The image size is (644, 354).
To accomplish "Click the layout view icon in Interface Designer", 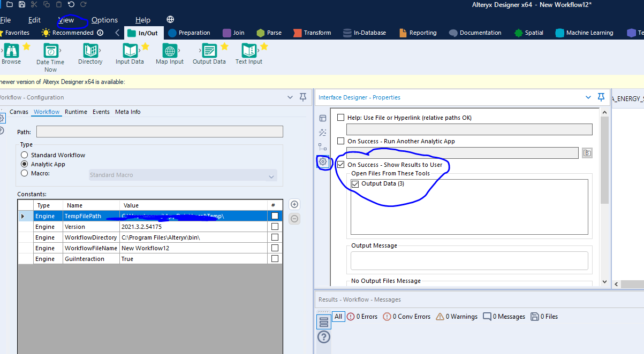I will pos(322,118).
